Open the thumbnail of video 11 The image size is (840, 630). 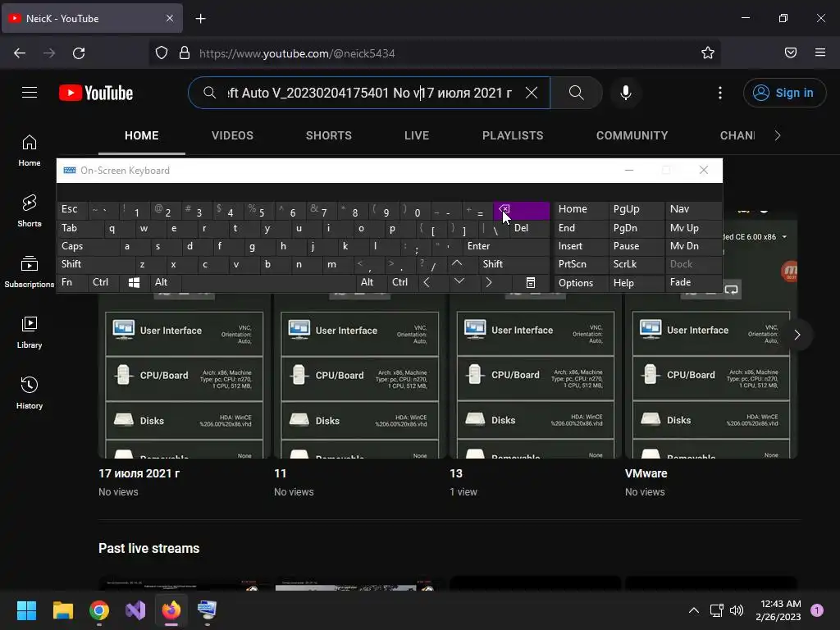coord(359,377)
